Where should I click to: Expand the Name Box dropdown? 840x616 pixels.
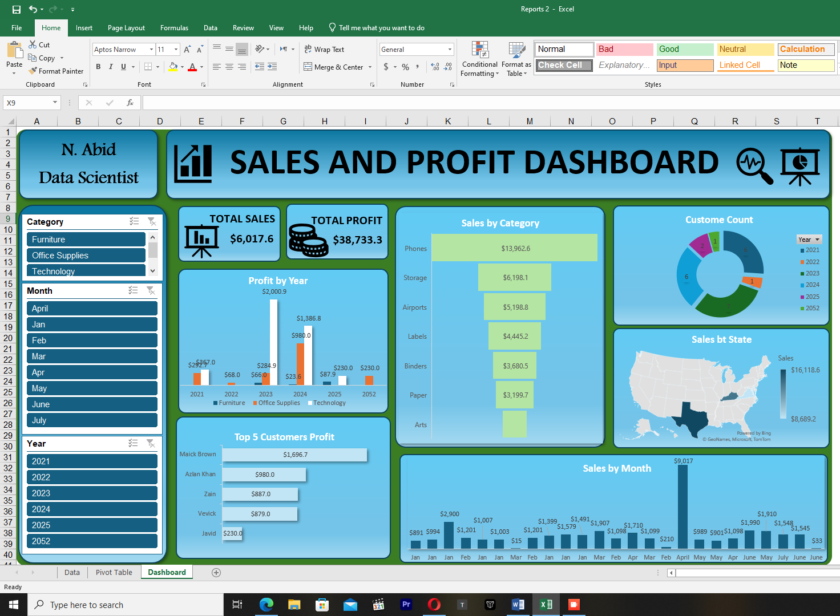55,103
